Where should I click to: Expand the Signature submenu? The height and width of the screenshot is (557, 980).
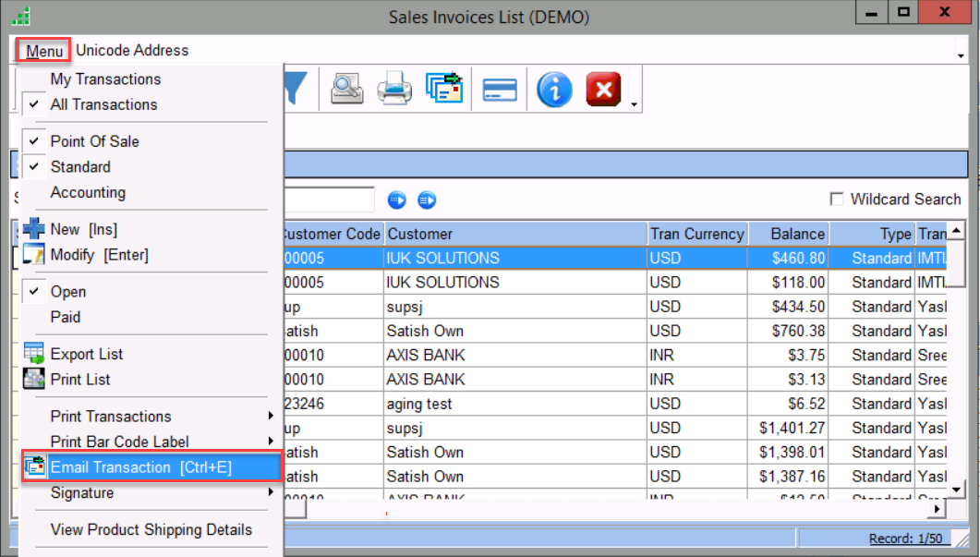pos(82,493)
